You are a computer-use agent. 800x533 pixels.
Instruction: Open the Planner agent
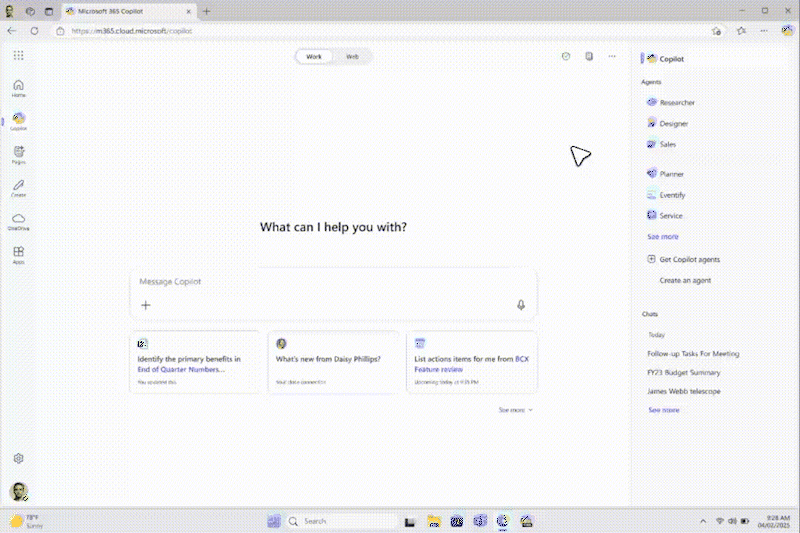(x=665, y=174)
